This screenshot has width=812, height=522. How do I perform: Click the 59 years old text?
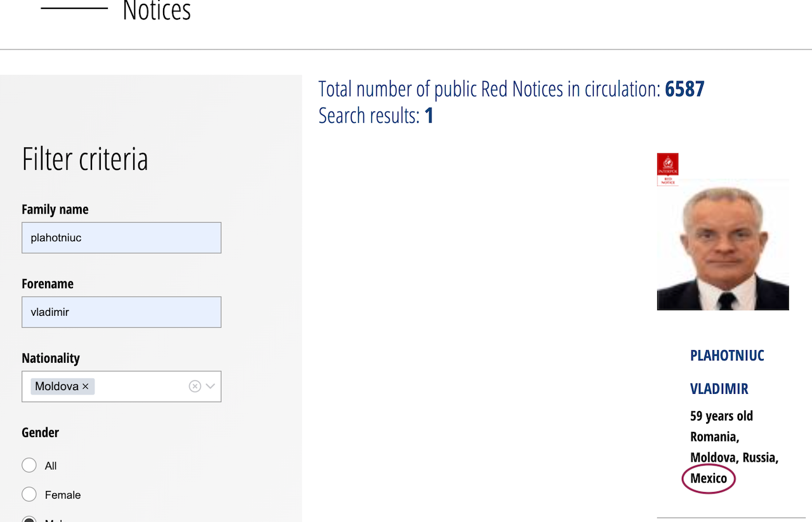721,416
